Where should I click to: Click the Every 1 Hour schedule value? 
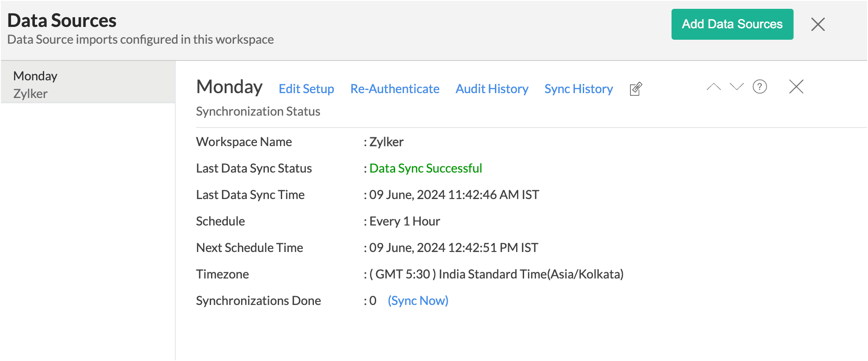(x=405, y=221)
